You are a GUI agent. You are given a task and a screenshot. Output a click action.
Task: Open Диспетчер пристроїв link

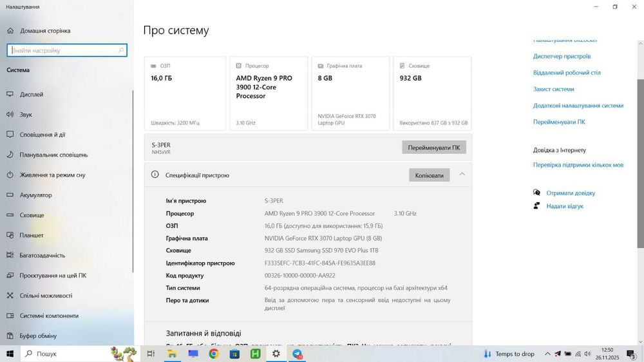pyautogui.click(x=562, y=56)
